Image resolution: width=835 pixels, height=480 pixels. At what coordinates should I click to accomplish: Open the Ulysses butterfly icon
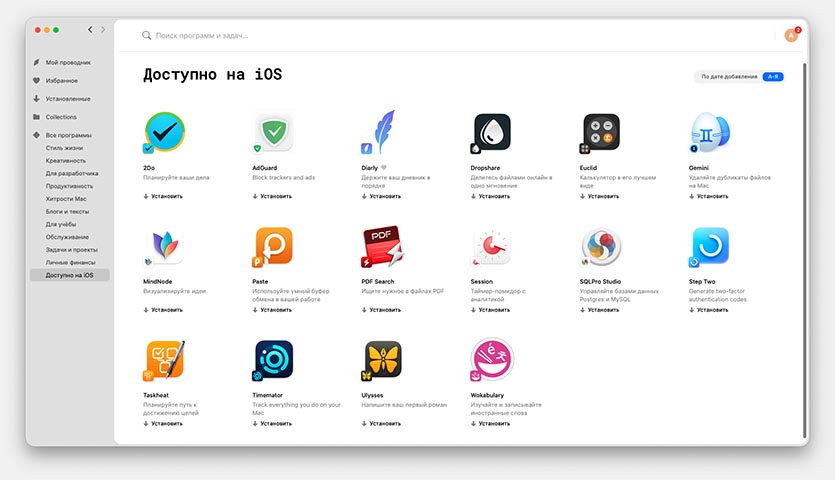tap(382, 360)
